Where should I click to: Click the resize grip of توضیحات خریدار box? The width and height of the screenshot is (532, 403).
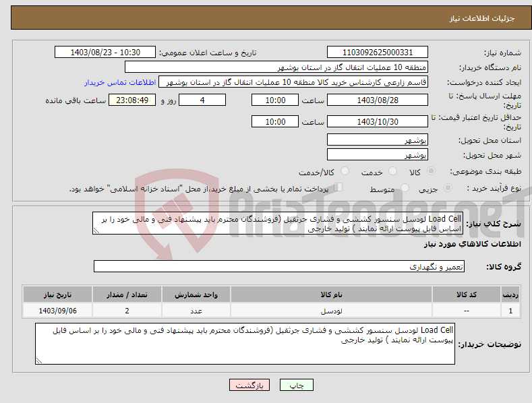38,361
